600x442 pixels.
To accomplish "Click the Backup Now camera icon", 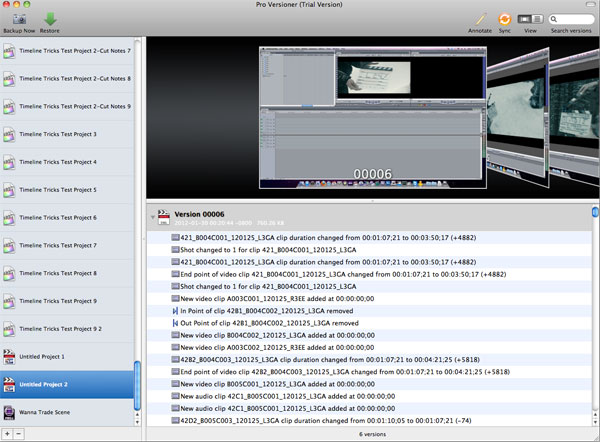I will 19,19.
